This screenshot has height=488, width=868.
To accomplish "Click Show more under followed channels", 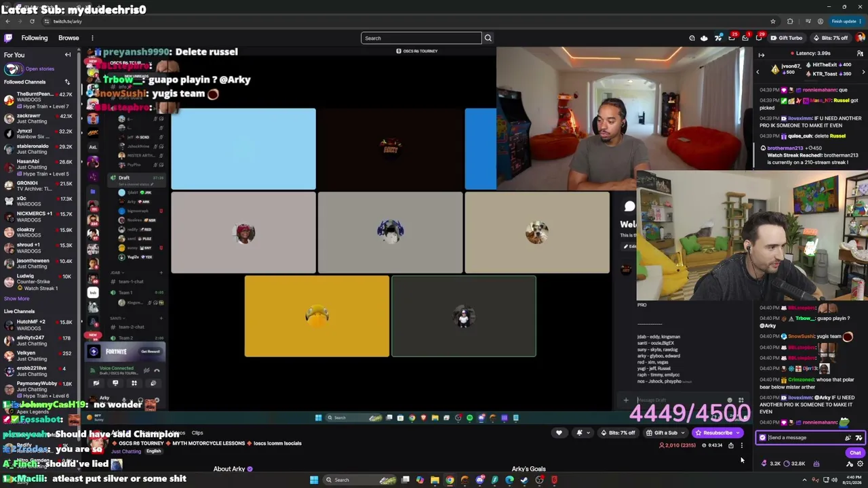I will pos(16,298).
